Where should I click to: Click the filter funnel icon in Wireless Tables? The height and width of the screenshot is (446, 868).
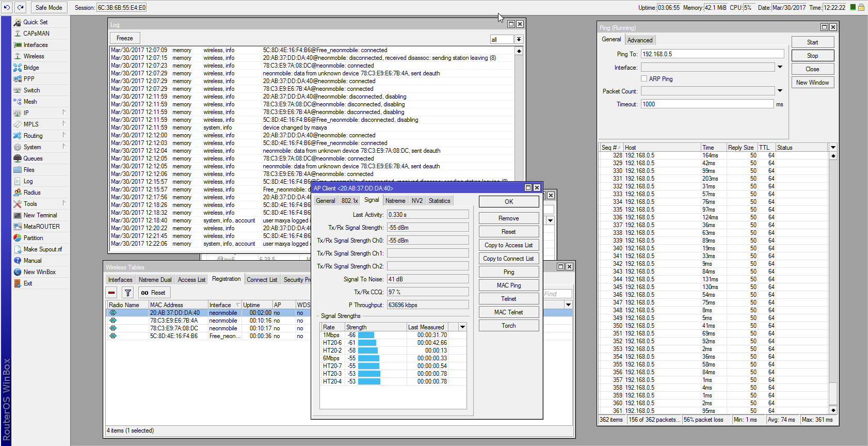pyautogui.click(x=128, y=293)
